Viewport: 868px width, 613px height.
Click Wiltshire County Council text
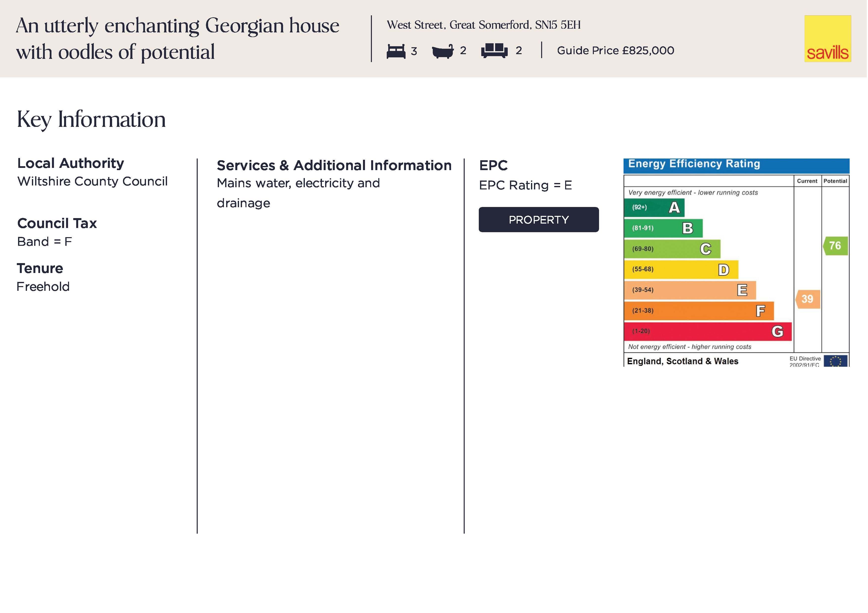point(93,182)
